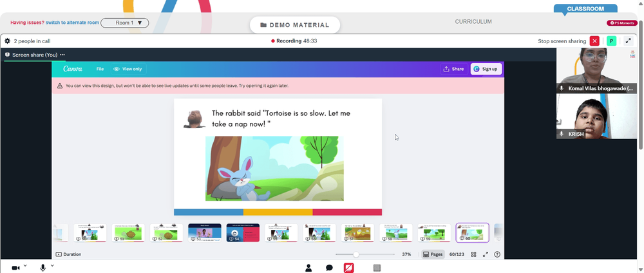Toggle the camera on or off
Screen dimensions: 644x273
pyautogui.click(x=15, y=268)
